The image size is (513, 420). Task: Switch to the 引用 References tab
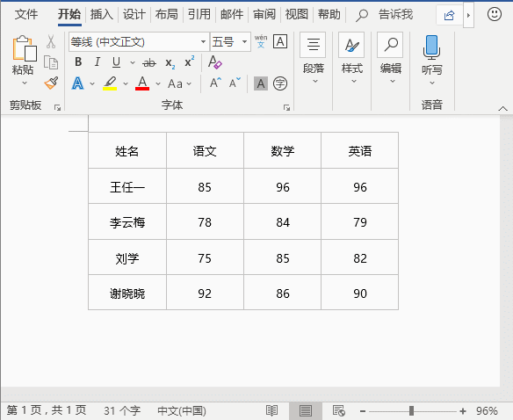pos(199,14)
